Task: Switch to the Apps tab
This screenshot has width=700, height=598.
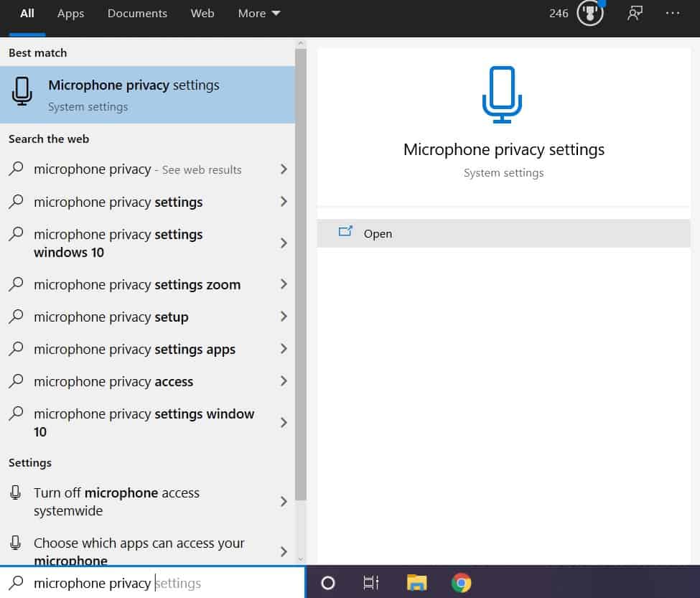Action: [x=70, y=14]
